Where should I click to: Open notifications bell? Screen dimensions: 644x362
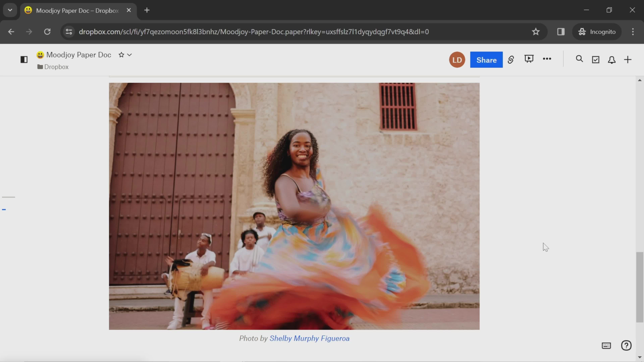[x=612, y=60]
